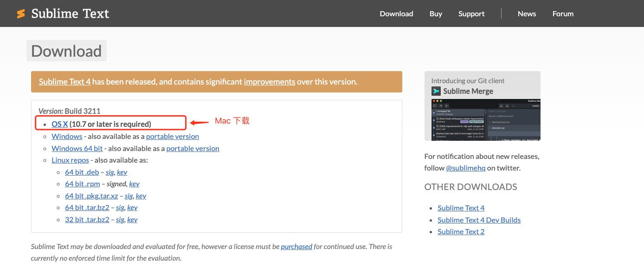644x276 pixels.
Task: Open the Sublime Text 2 download link
Action: (x=461, y=231)
